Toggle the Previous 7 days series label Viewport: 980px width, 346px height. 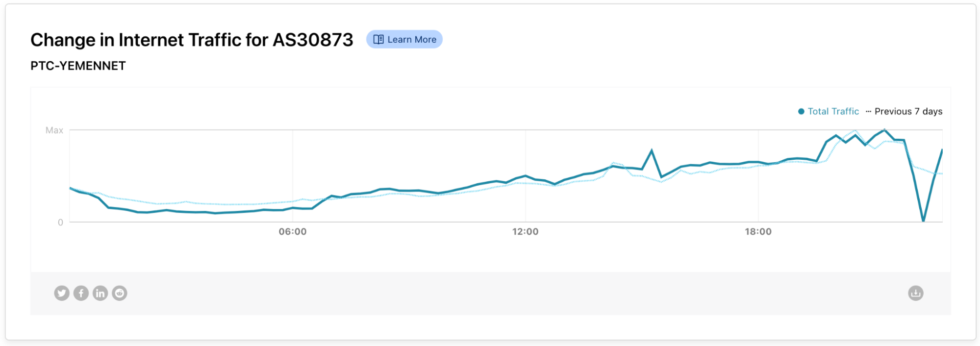pos(908,111)
